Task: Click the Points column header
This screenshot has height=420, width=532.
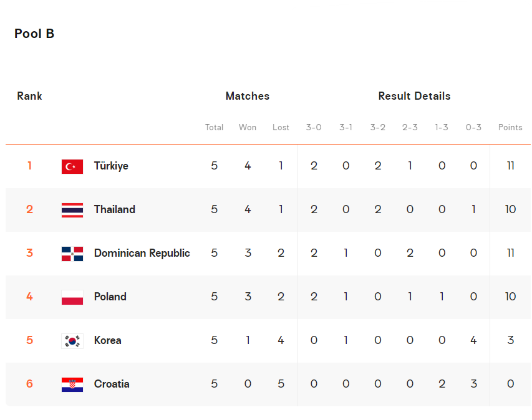Action: pyautogui.click(x=510, y=128)
